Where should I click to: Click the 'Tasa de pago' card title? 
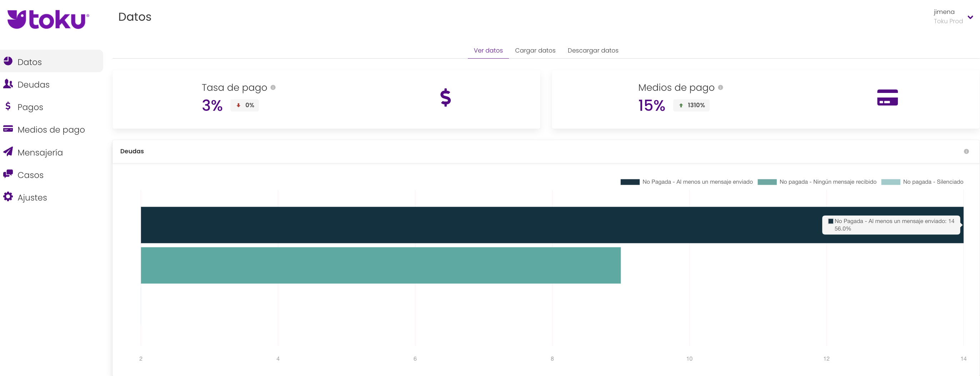point(234,88)
